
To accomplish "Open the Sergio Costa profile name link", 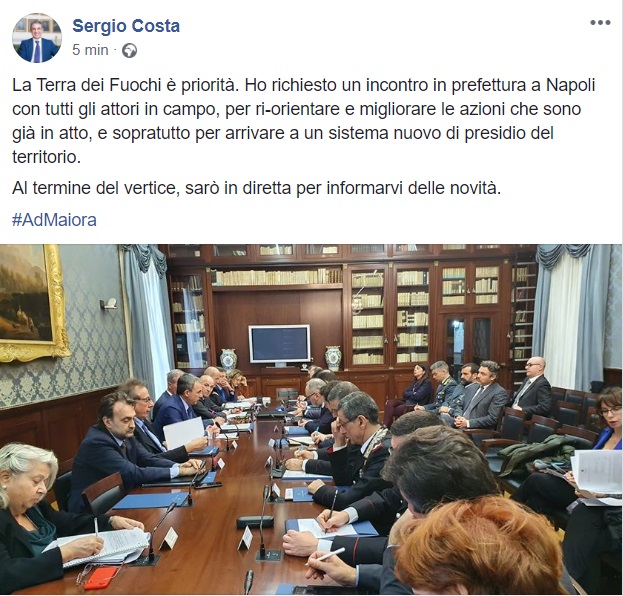I will pyautogui.click(x=126, y=26).
